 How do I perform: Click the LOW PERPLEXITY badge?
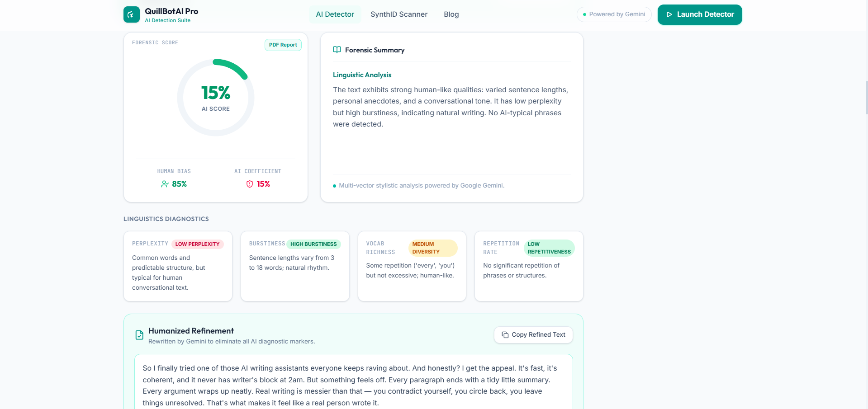pos(198,244)
